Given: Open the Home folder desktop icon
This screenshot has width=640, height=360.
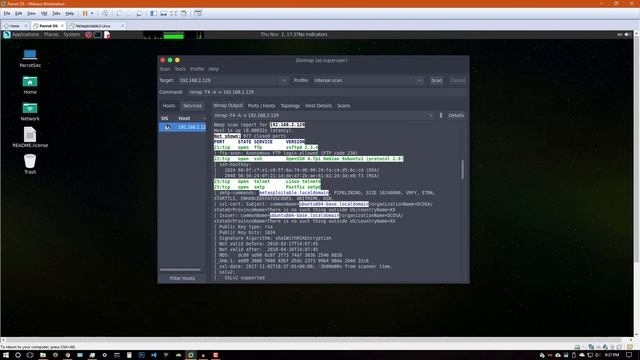Looking at the screenshot, I should tap(30, 84).
